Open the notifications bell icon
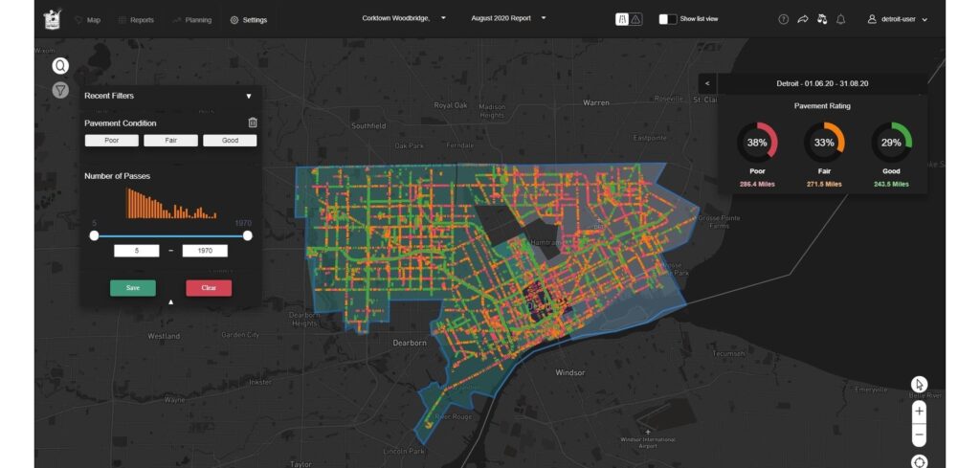Screen dimensions: 980x468 [840, 19]
